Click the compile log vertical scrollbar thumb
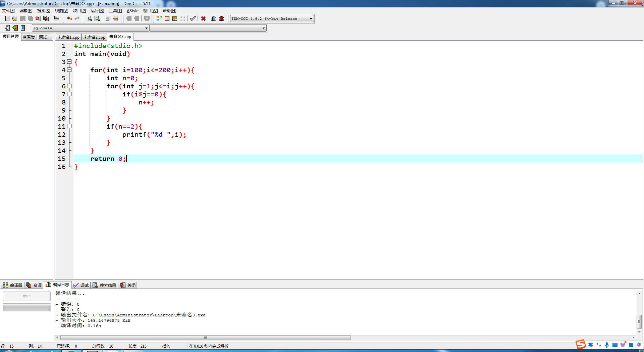The width and height of the screenshot is (644, 352). tap(639, 322)
